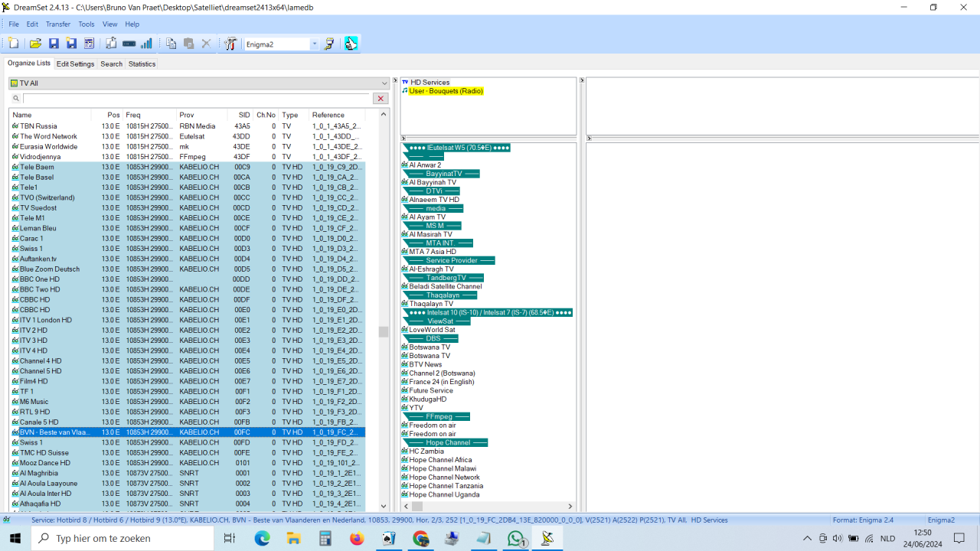Click the red X clear search button
The height and width of the screenshot is (551, 980).
click(x=380, y=99)
